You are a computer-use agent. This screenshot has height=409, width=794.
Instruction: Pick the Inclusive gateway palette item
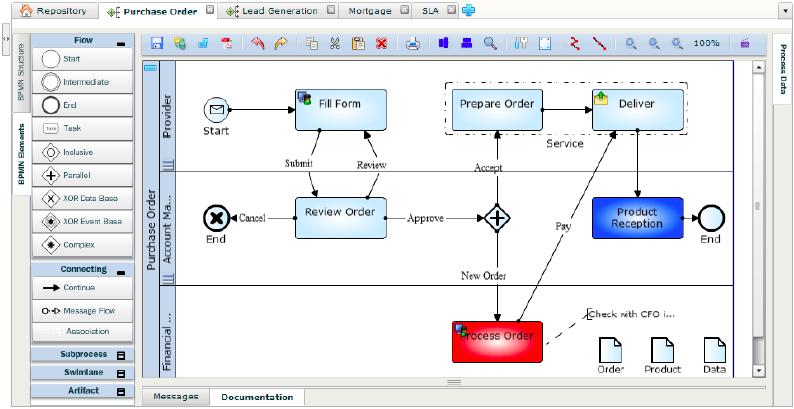pyautogui.click(x=83, y=152)
